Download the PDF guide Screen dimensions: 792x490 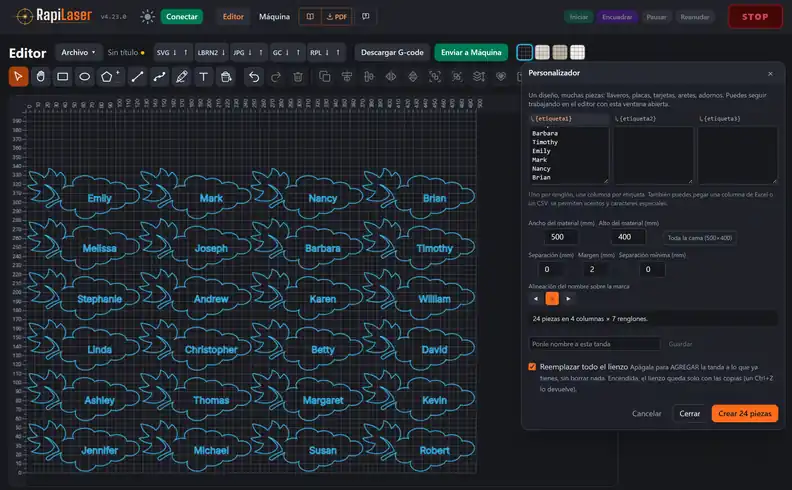pyautogui.click(x=336, y=17)
